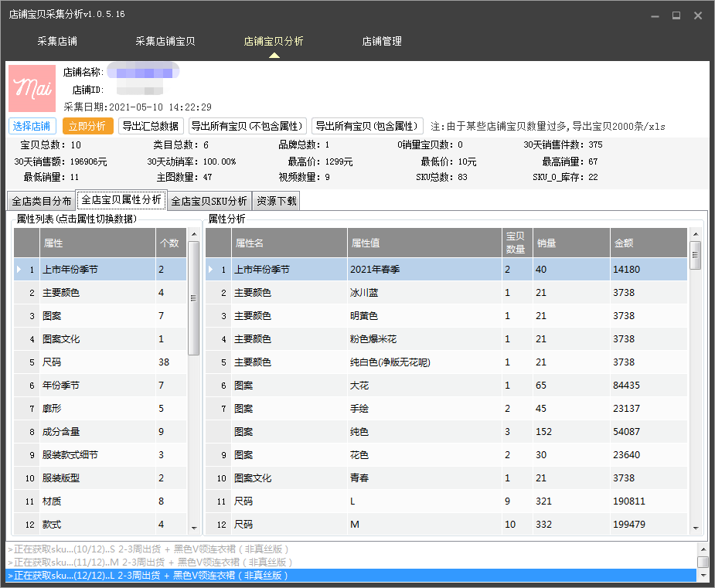The image size is (715, 588).
Task: Click 导出所有宝贝(不包含属性) button
Action: pyautogui.click(x=247, y=126)
